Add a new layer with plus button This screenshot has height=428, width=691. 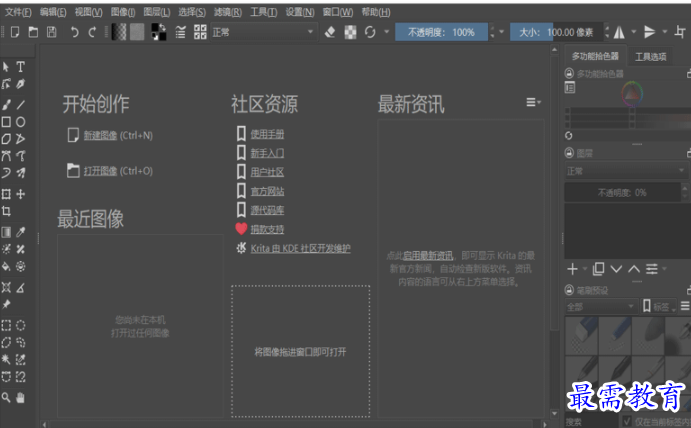(x=572, y=269)
